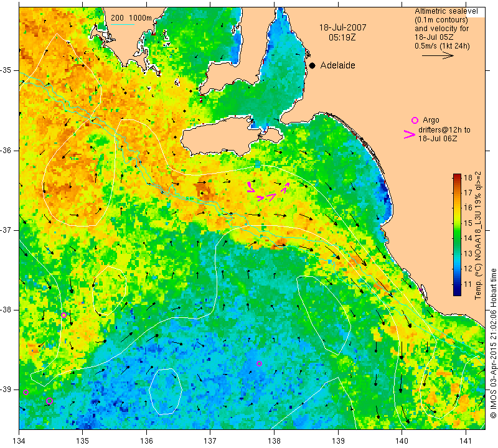Image resolution: width=498 pixels, height=448 pixels.
Task: Click the 15 value on temperature scale
Action: 468,223
